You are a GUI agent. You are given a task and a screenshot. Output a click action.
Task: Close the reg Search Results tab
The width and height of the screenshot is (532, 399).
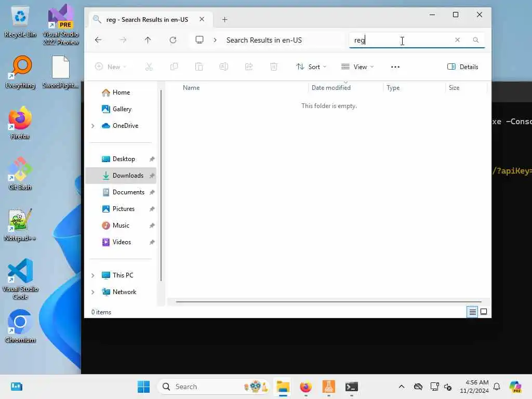(202, 19)
